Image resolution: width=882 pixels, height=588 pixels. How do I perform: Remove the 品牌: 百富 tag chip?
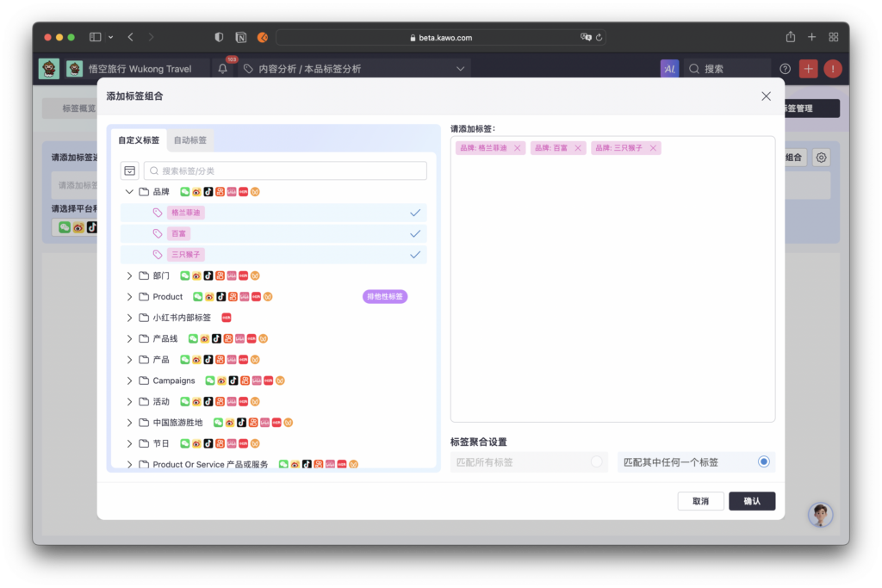[x=578, y=148]
